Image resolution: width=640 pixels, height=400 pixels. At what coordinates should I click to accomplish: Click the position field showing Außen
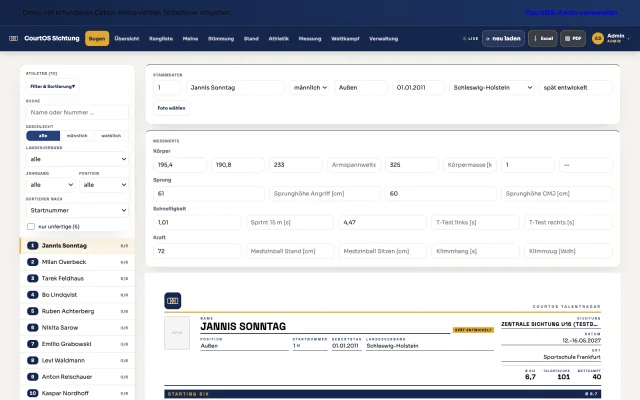[360, 87]
